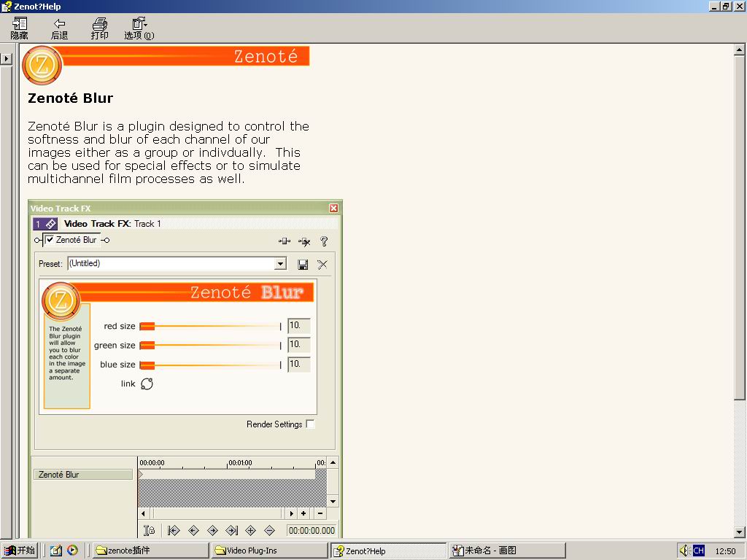Toggle the link channels icon

[147, 384]
